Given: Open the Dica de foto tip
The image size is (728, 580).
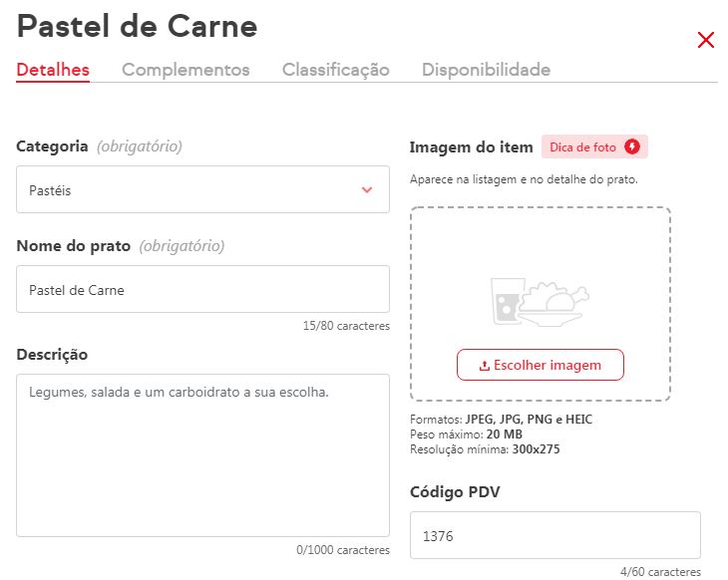Looking at the screenshot, I should (x=584, y=147).
